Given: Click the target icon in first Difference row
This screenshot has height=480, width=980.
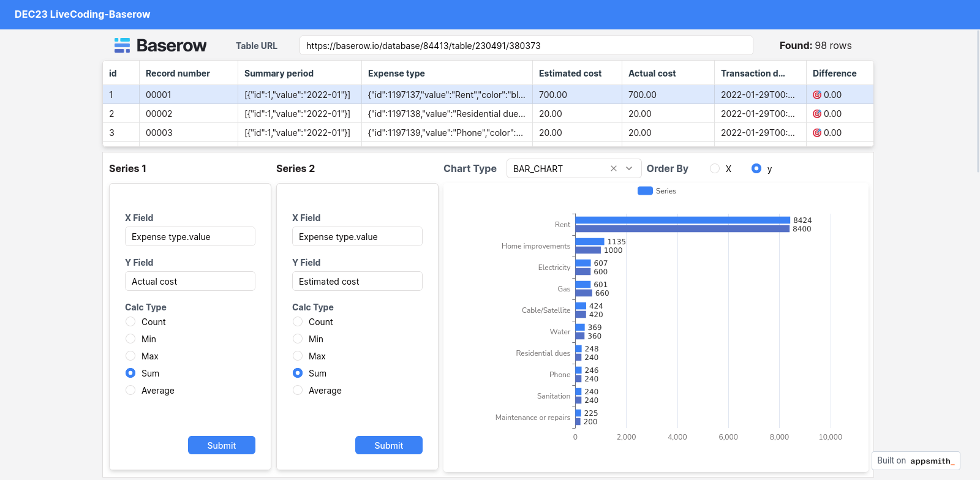Looking at the screenshot, I should (816, 95).
